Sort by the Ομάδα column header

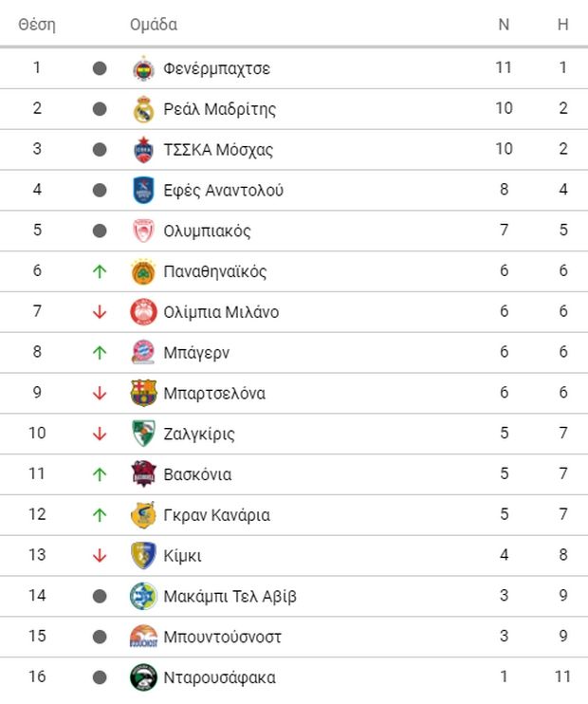click(154, 25)
